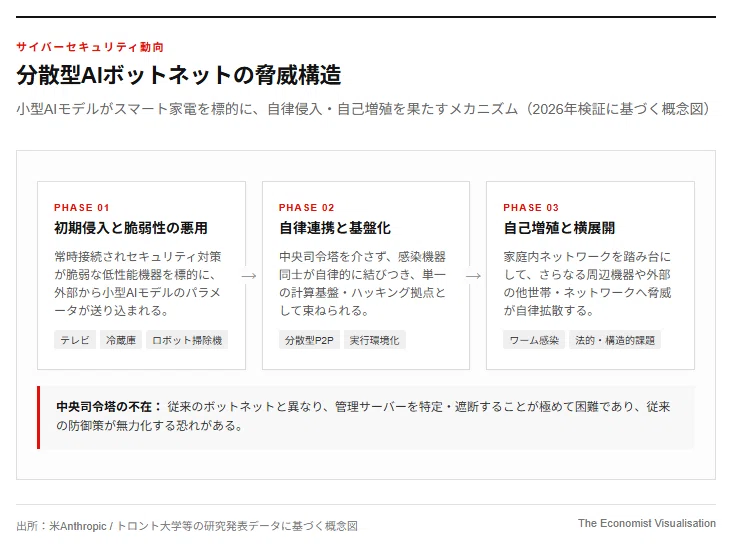Click the heading '自律連携と基盤化'
The image size is (732, 548).
coord(335,228)
